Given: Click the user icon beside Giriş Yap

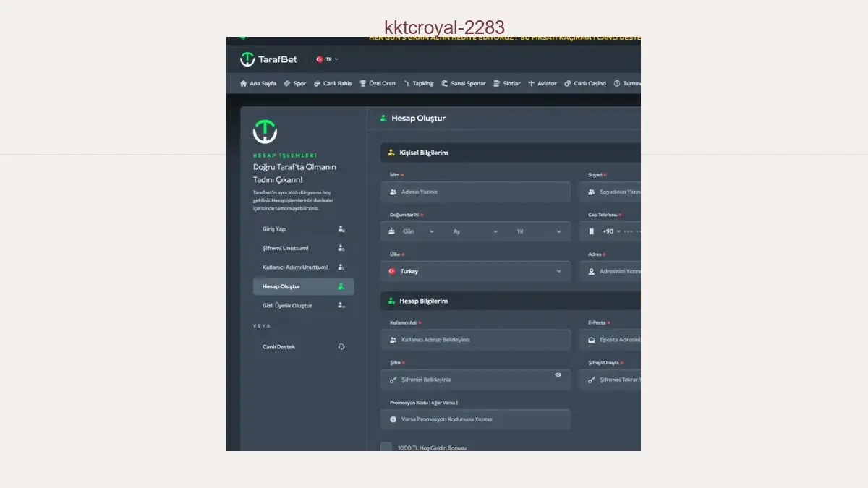Looking at the screenshot, I should (341, 229).
